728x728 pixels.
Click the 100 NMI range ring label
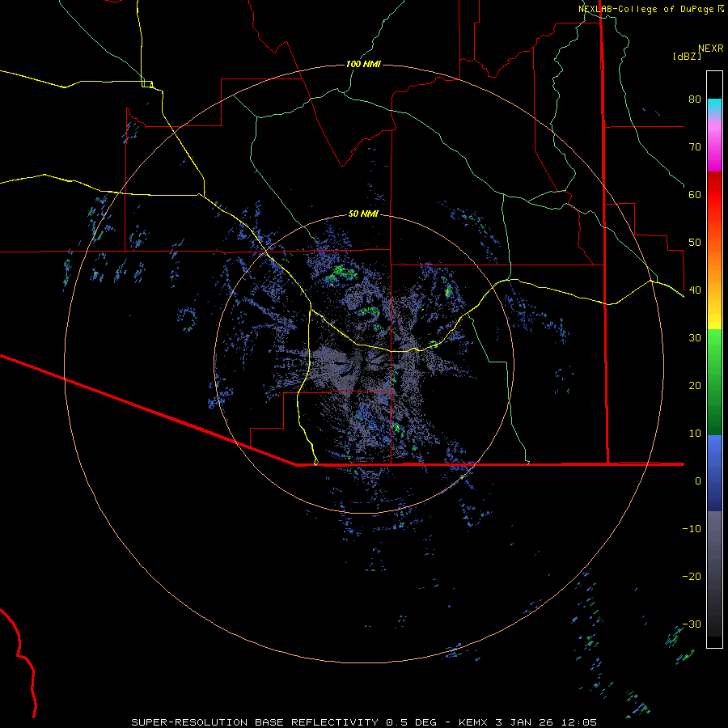(363, 64)
